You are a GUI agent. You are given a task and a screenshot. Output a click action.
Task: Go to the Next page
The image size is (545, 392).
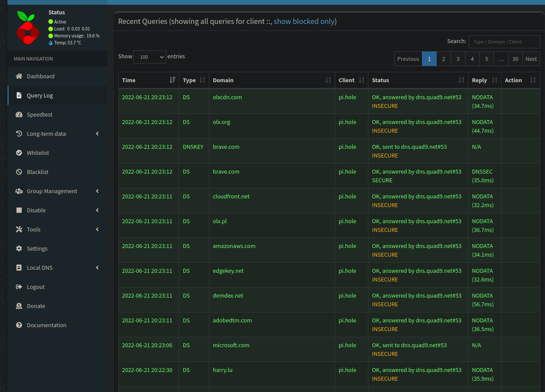point(531,59)
